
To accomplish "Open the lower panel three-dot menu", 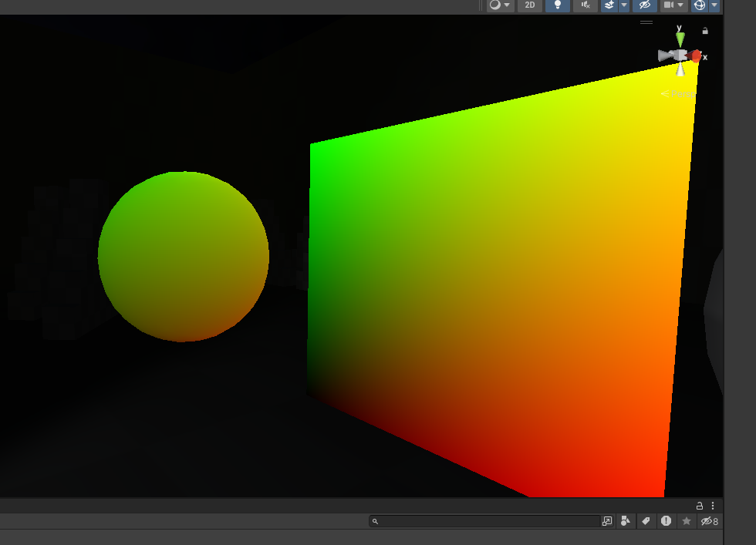I will [x=713, y=506].
